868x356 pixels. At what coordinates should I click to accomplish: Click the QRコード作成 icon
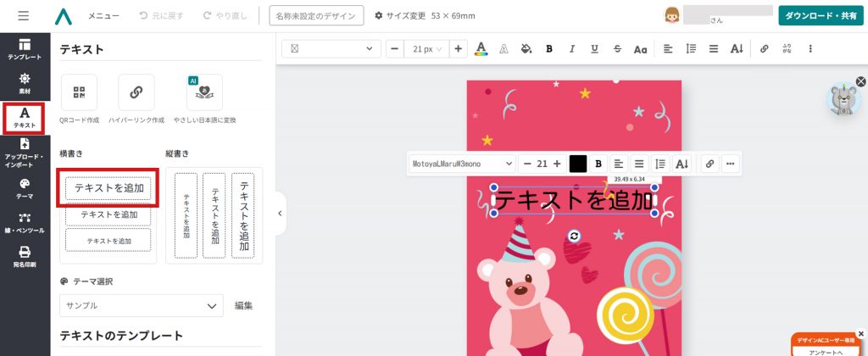pyautogui.click(x=79, y=92)
